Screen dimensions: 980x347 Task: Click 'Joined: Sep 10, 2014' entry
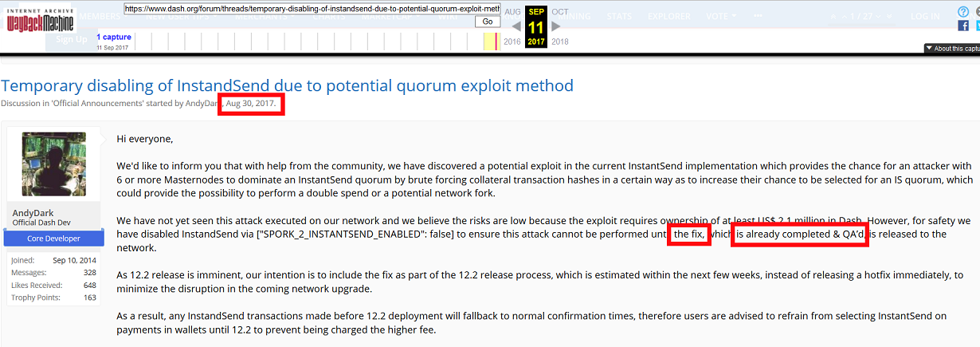54,259
